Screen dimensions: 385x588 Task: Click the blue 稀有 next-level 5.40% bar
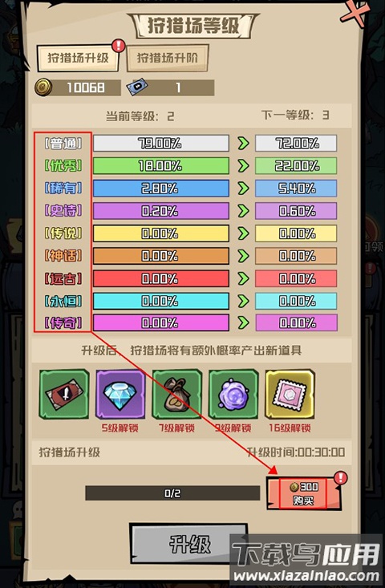pyautogui.click(x=296, y=189)
